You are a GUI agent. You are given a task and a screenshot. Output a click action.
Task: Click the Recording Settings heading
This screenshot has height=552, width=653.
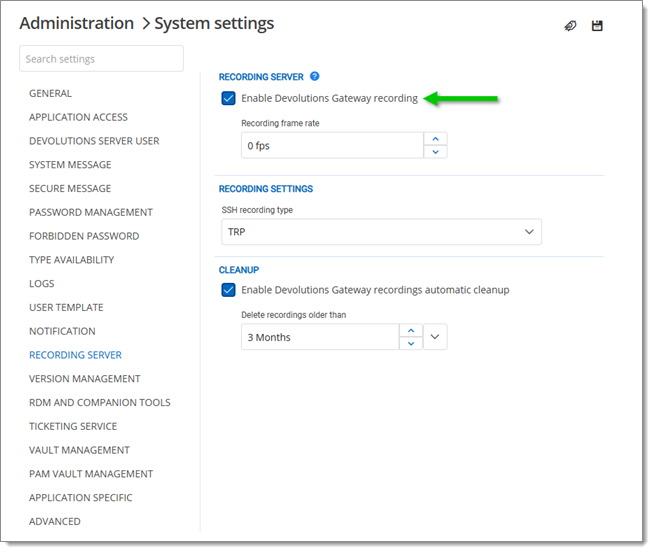point(266,189)
